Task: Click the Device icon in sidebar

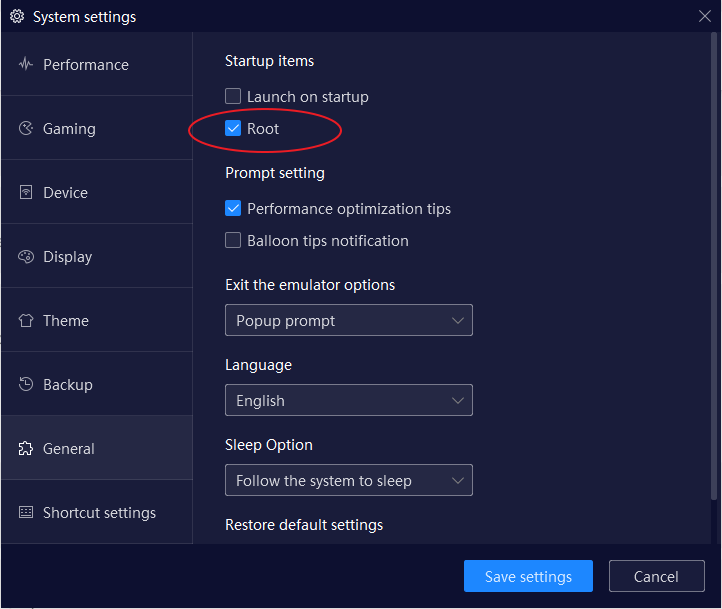Action: pyautogui.click(x=26, y=193)
